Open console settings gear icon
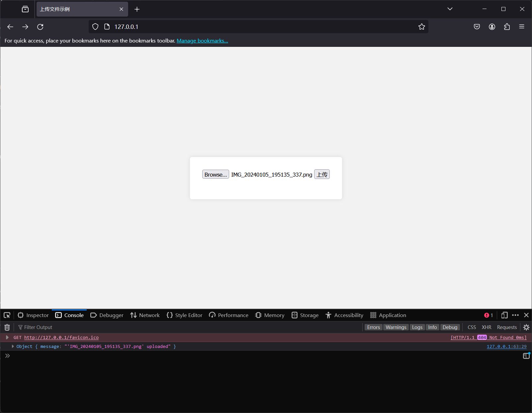 point(526,327)
